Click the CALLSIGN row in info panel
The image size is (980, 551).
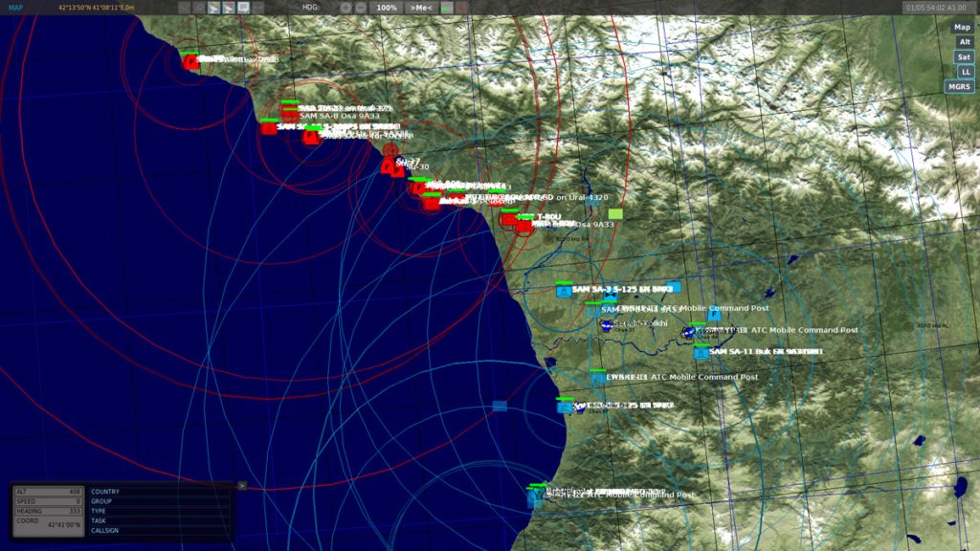160,530
